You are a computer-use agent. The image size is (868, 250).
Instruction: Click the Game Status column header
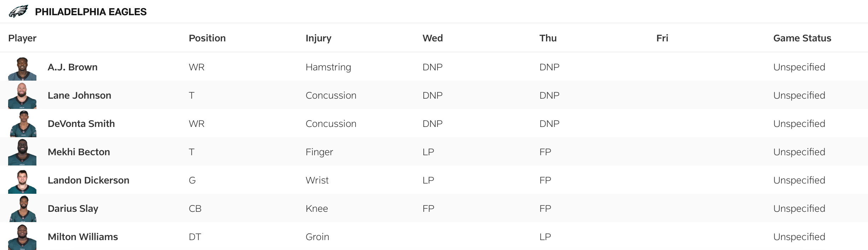pyautogui.click(x=802, y=38)
